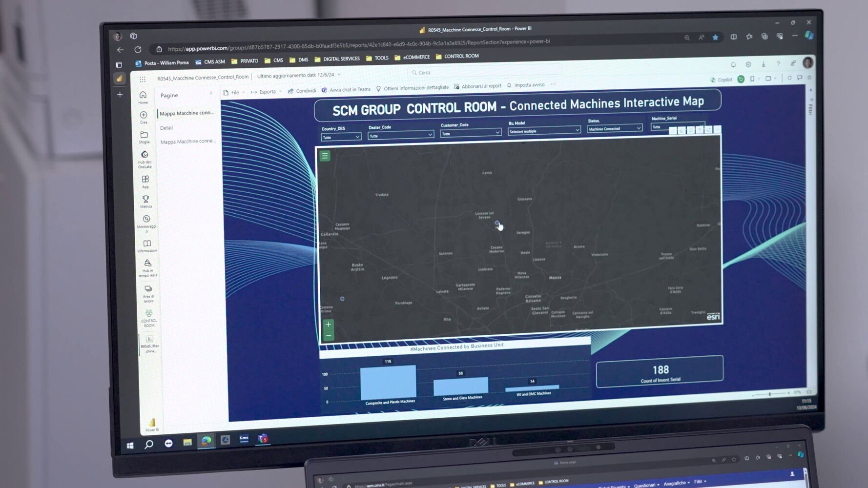Open the Sfoglia (browse) section
This screenshot has height=488, width=868.
click(144, 137)
